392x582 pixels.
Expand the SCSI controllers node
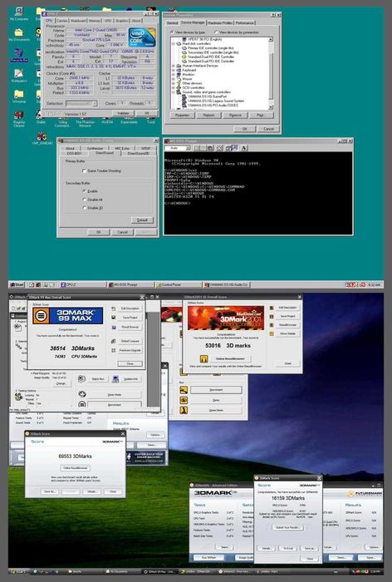pos(174,88)
